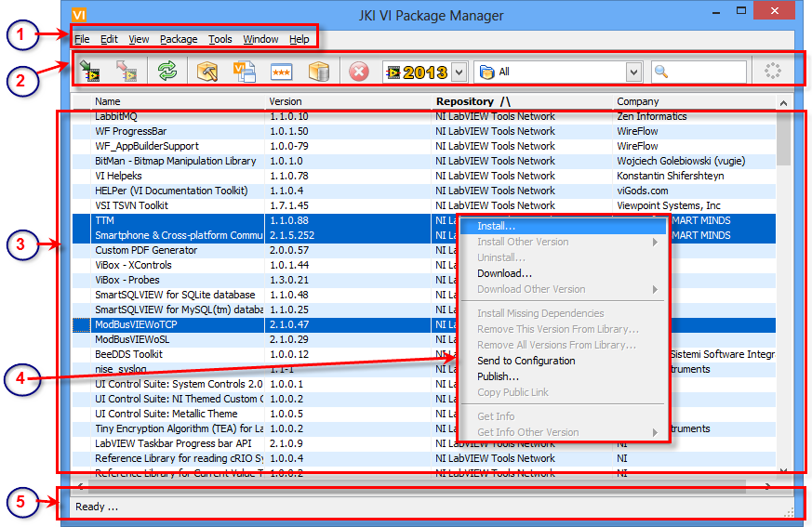
Task: Click the package repository box icon
Action: point(319,72)
